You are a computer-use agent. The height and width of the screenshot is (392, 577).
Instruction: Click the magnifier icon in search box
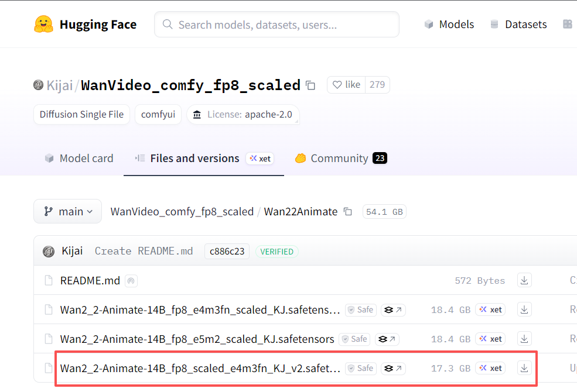point(168,24)
